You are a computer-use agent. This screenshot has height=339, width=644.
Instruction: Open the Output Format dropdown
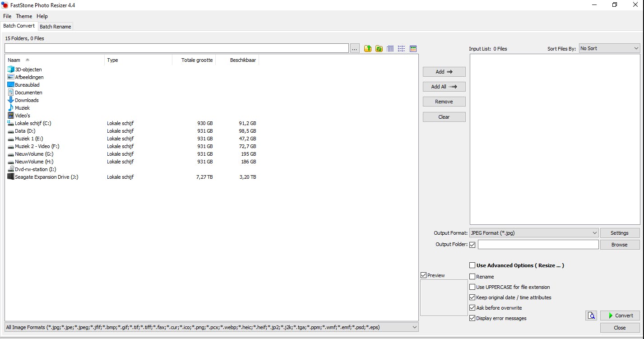click(x=534, y=233)
